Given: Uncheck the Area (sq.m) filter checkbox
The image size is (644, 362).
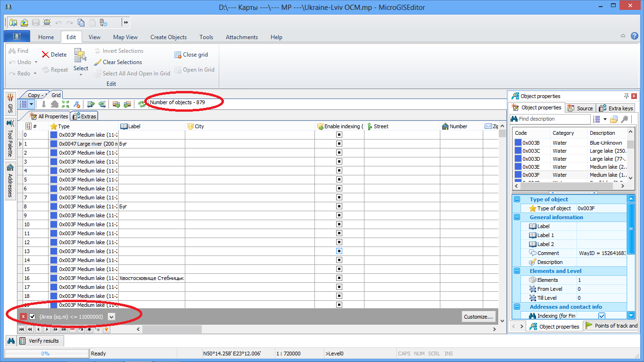Looking at the screenshot, I should [x=33, y=317].
